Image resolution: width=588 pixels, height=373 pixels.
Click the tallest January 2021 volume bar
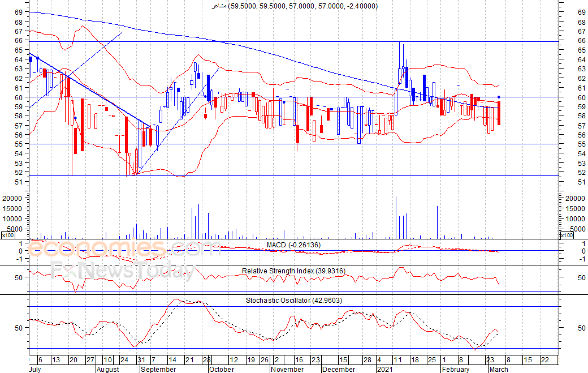[x=396, y=217]
